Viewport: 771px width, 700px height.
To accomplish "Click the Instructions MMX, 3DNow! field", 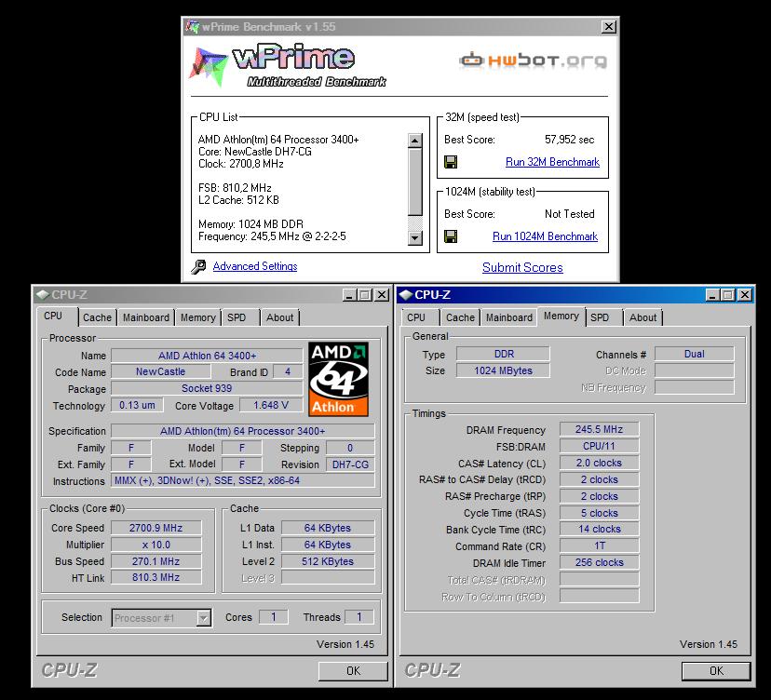I will pos(243,480).
